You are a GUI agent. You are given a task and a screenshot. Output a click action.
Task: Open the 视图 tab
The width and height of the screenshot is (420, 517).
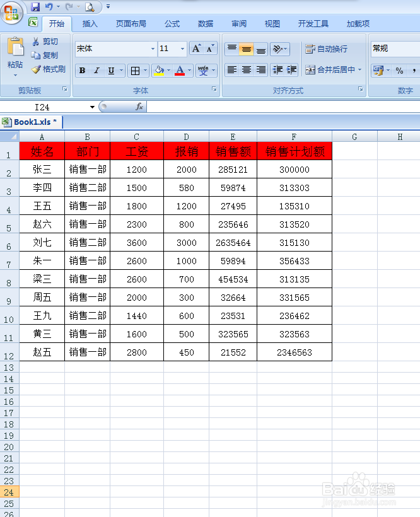pyautogui.click(x=272, y=24)
